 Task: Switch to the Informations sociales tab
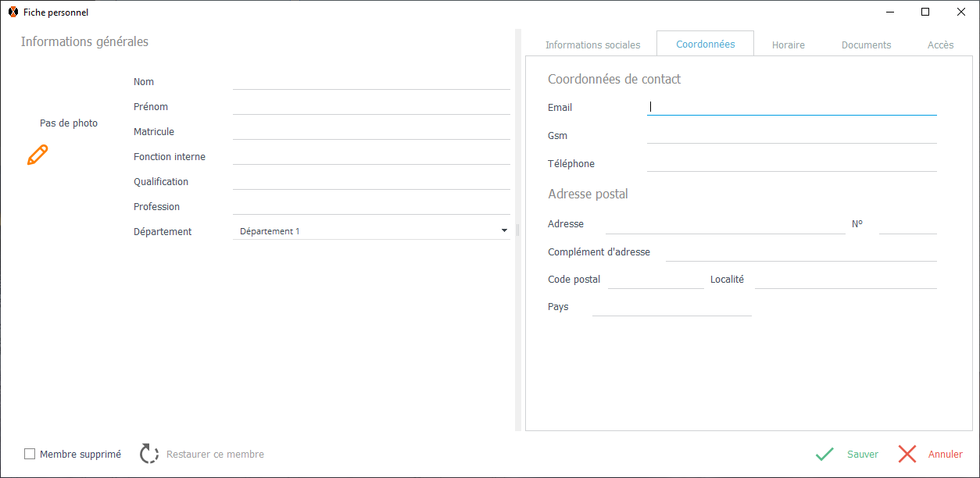[592, 45]
